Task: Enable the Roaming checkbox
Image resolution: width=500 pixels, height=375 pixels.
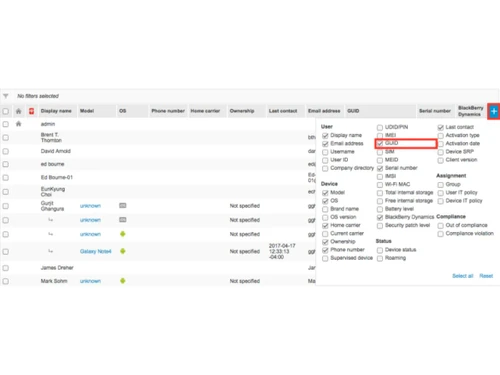Action: [380, 258]
